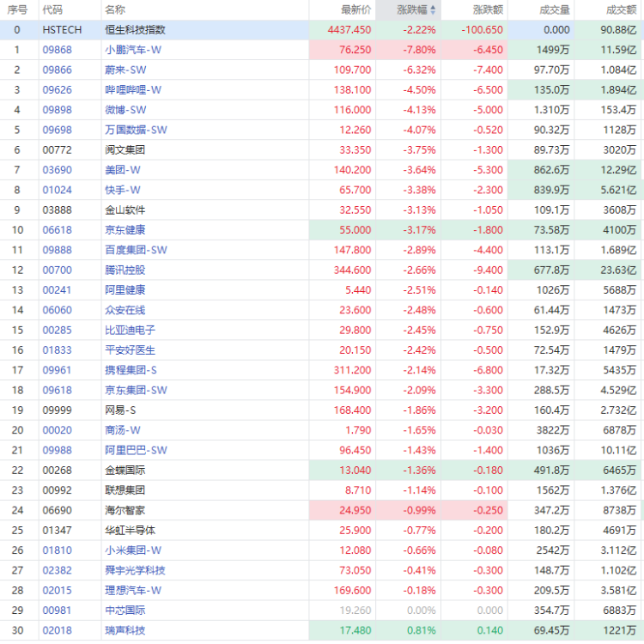Select the 海尔智家 name cell
The image size is (644, 644).
[x=125, y=511]
